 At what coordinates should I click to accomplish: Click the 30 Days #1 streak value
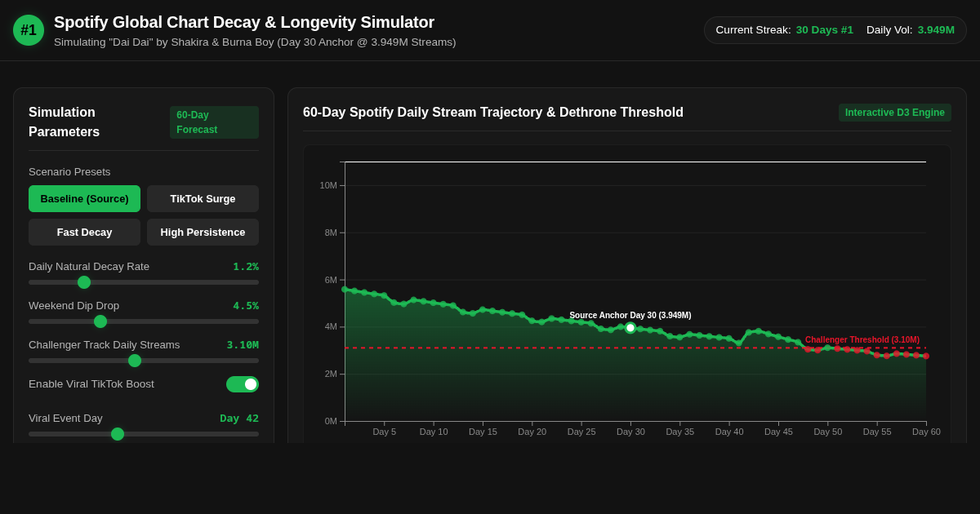(x=825, y=30)
